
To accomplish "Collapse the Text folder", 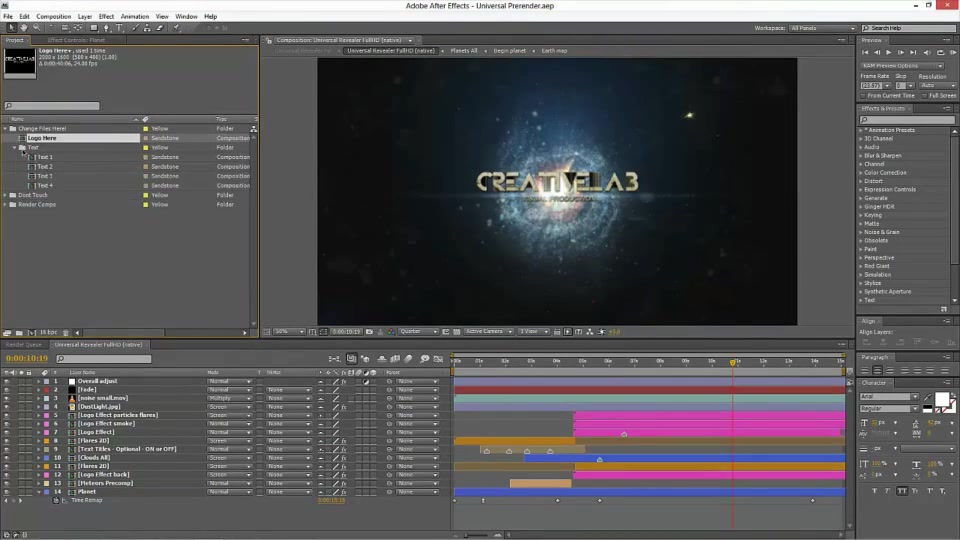I will (x=15, y=148).
